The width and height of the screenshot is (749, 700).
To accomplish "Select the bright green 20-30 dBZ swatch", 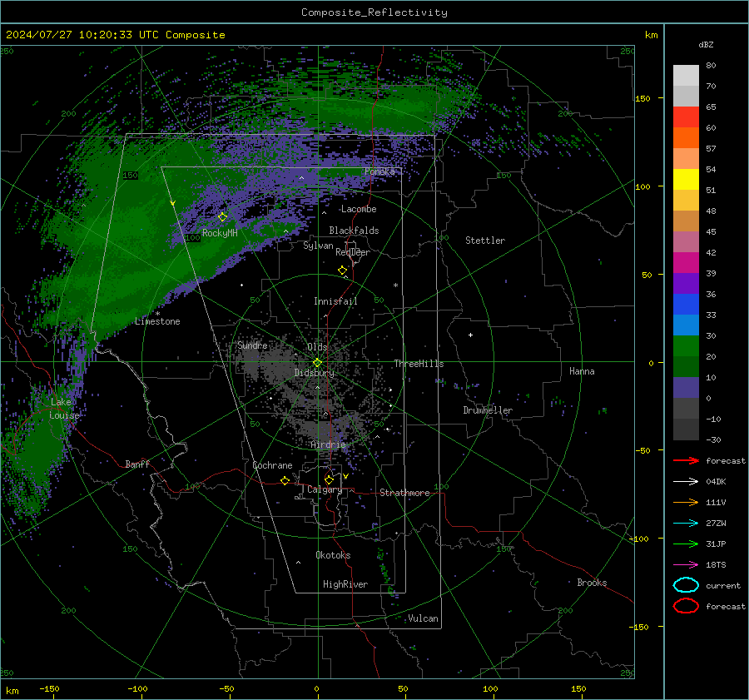I will tap(686, 346).
